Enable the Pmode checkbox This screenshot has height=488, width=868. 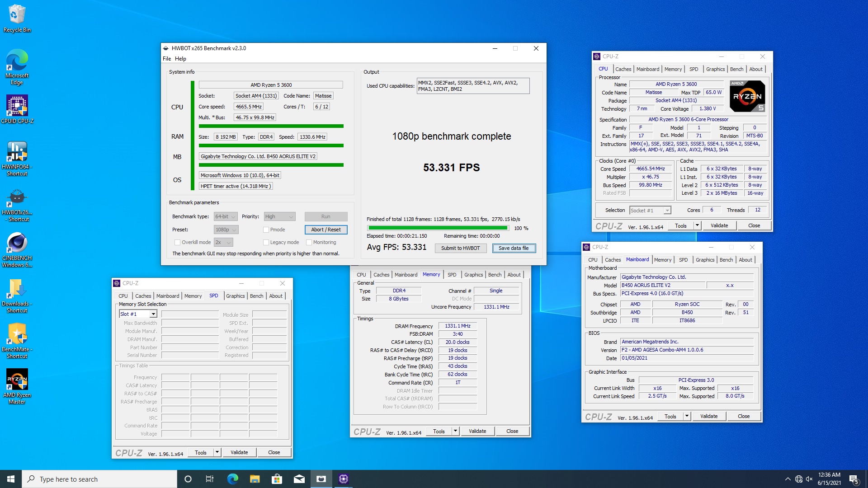pyautogui.click(x=266, y=230)
